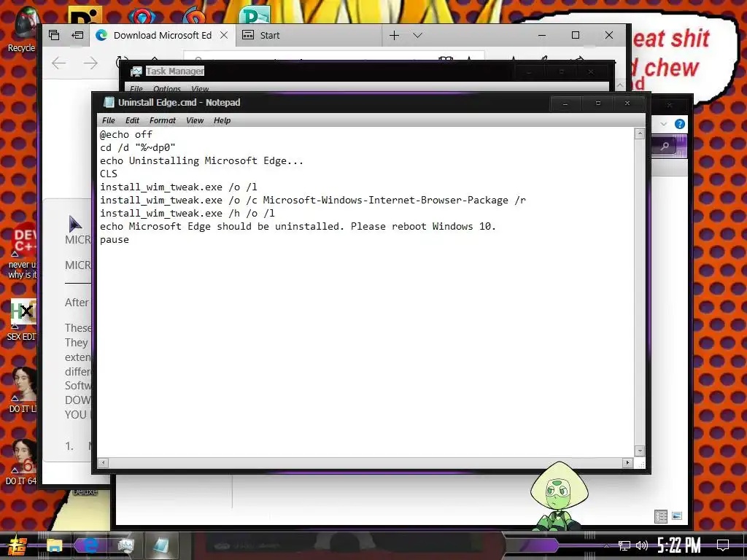Click the Task Manager title bar icon
Image resolution: width=747 pixels, height=560 pixels.
pyautogui.click(x=136, y=71)
